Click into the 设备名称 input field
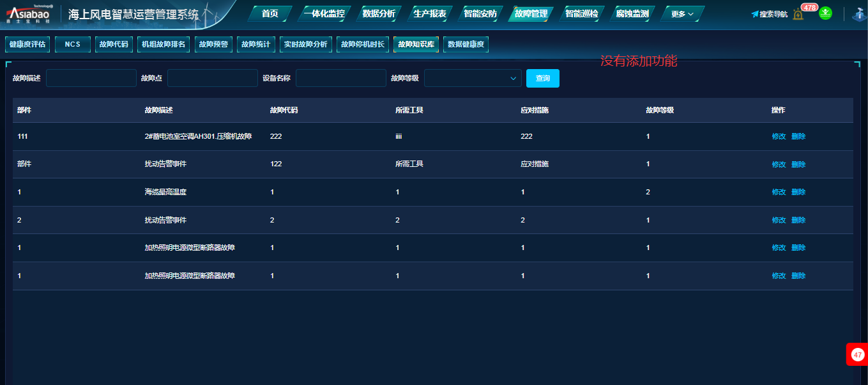 coord(340,78)
